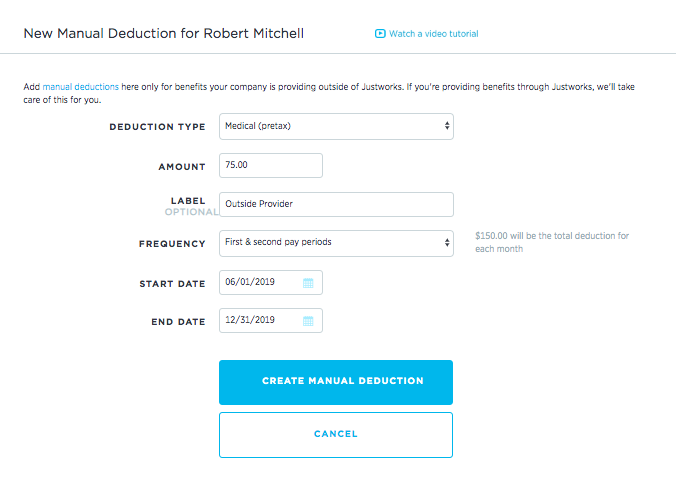The image size is (676, 484).
Task: Open the Deduction Type Medical (pretax) dropdown
Action: (336, 126)
